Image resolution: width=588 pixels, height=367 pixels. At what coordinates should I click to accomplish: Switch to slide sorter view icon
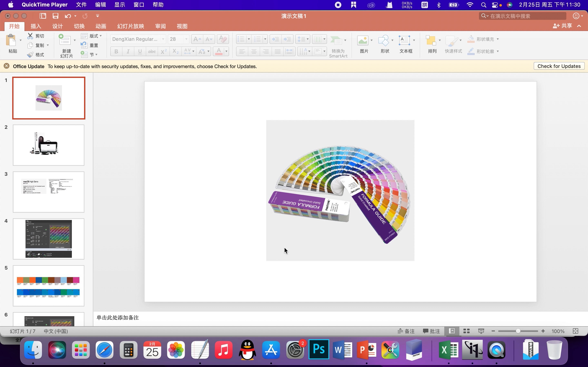(466, 331)
